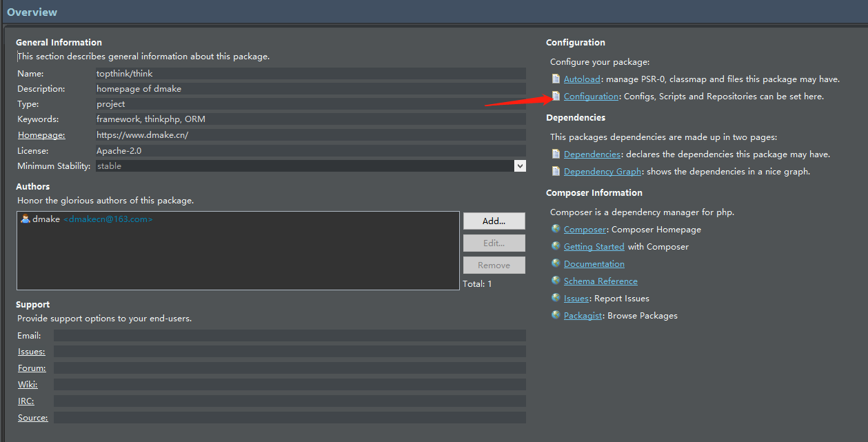Click the globe icon beside Packagist
The height and width of the screenshot is (442, 868).
click(x=556, y=315)
